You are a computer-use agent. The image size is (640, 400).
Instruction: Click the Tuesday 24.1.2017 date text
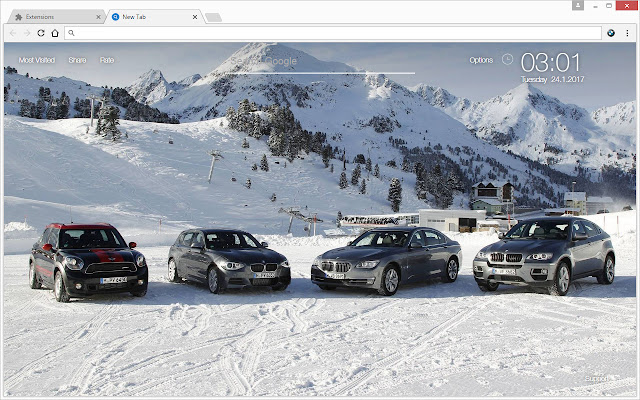click(x=553, y=80)
